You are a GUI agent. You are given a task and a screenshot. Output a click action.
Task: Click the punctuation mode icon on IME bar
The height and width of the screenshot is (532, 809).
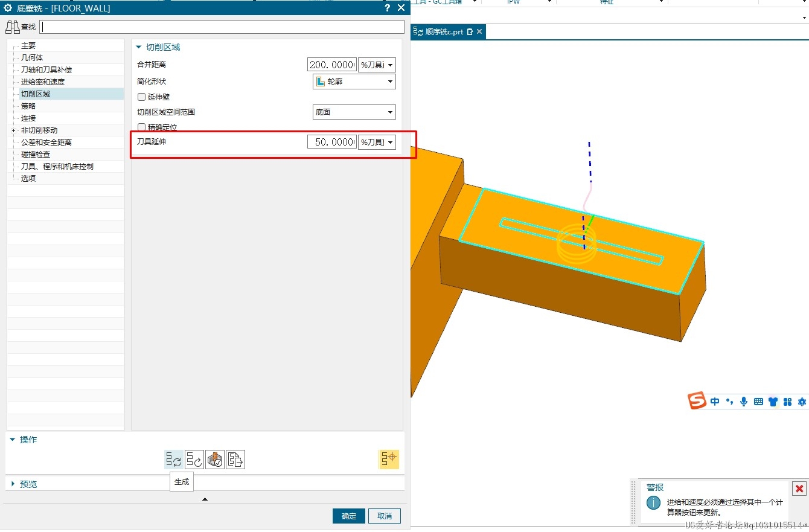pyautogui.click(x=729, y=402)
